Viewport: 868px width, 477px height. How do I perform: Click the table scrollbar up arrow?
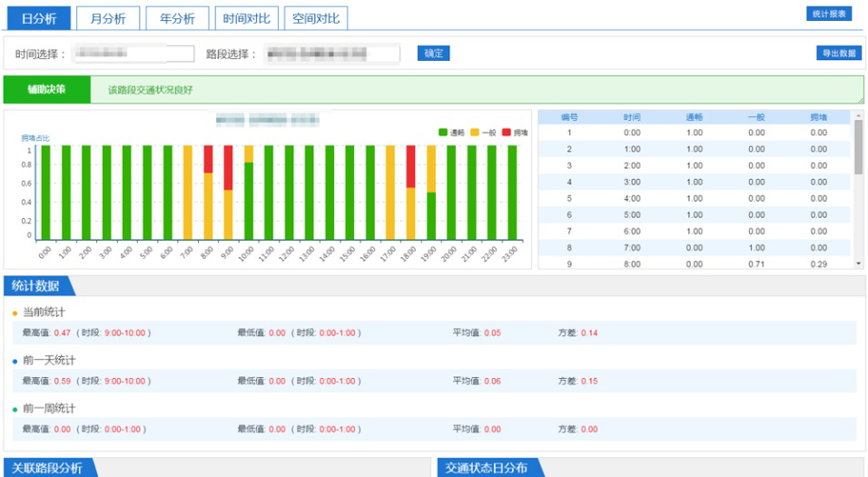[859, 115]
